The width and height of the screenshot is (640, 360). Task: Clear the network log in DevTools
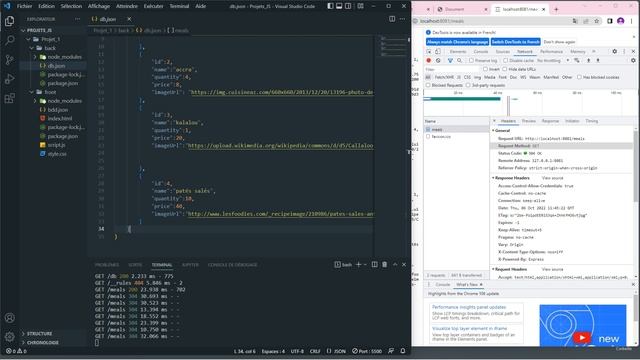coord(438,60)
